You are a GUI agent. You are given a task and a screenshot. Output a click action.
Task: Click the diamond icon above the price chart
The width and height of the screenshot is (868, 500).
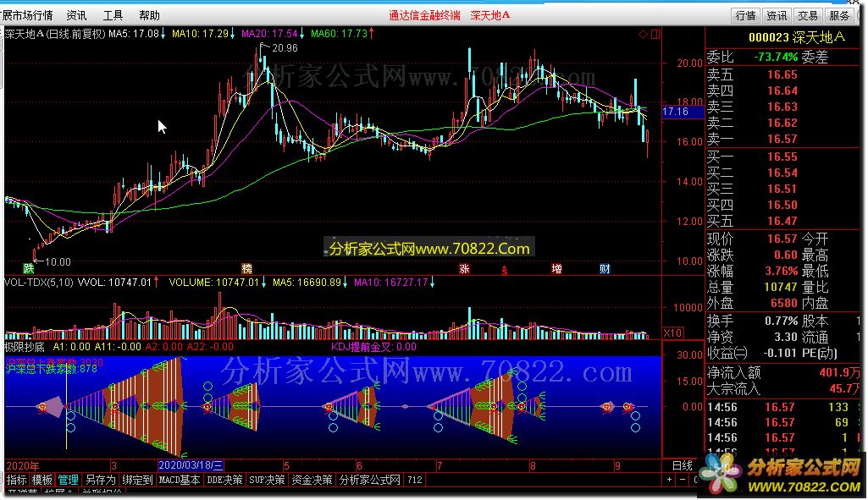pos(644,35)
